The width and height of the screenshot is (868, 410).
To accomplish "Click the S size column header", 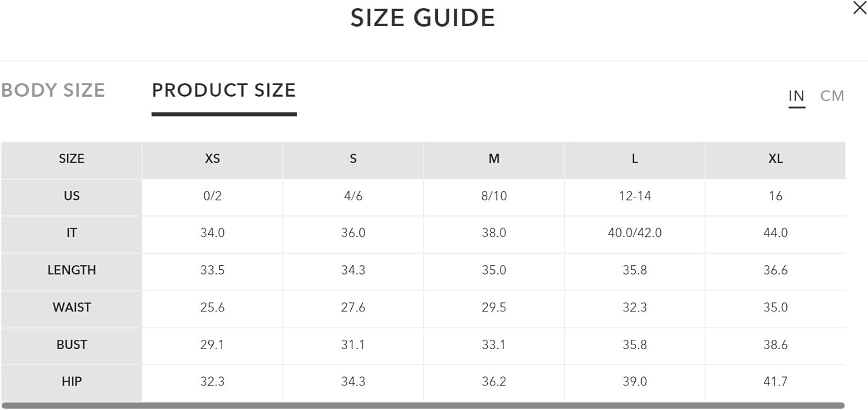I will 353,159.
